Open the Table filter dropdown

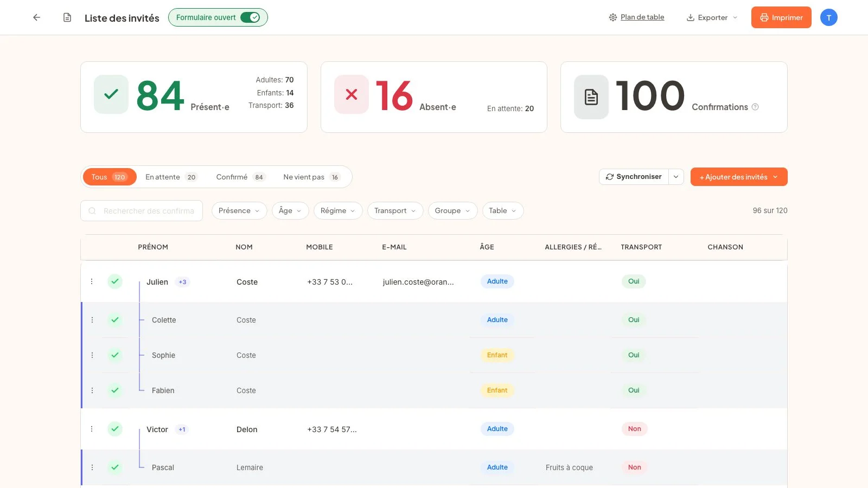[x=503, y=210]
